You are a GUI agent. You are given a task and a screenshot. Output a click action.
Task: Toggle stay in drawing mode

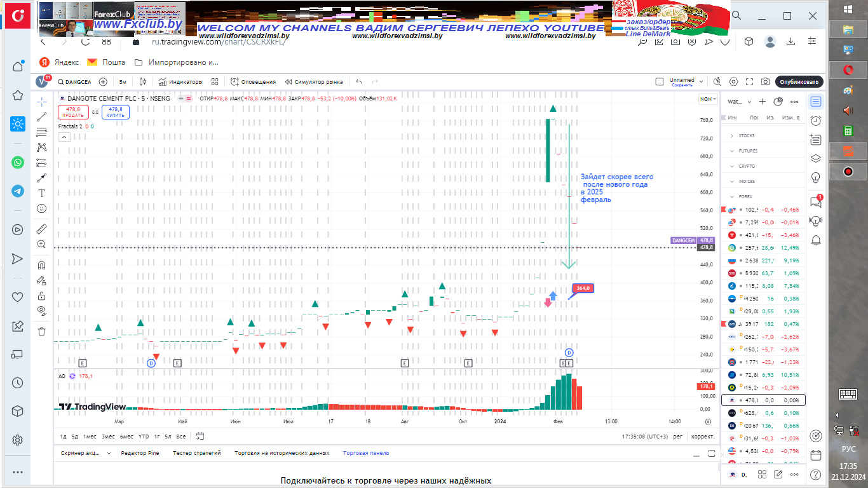coord(41,280)
